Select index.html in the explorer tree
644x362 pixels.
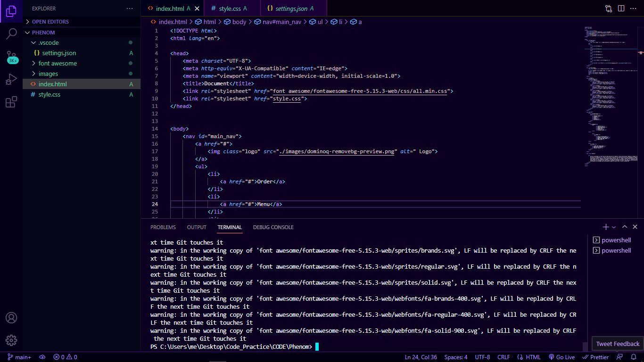click(82, 84)
